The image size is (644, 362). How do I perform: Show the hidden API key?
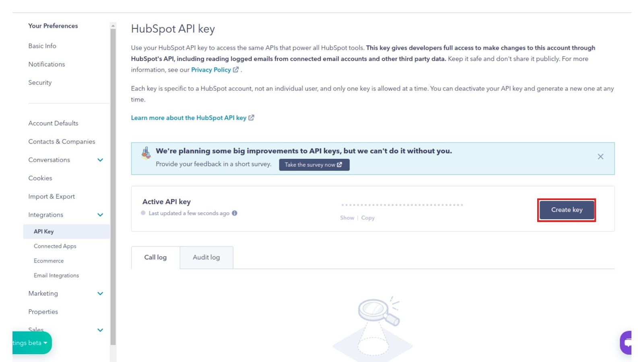[347, 218]
